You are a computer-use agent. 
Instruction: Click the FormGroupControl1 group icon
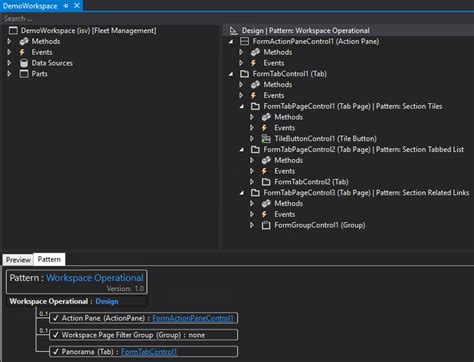coord(266,225)
